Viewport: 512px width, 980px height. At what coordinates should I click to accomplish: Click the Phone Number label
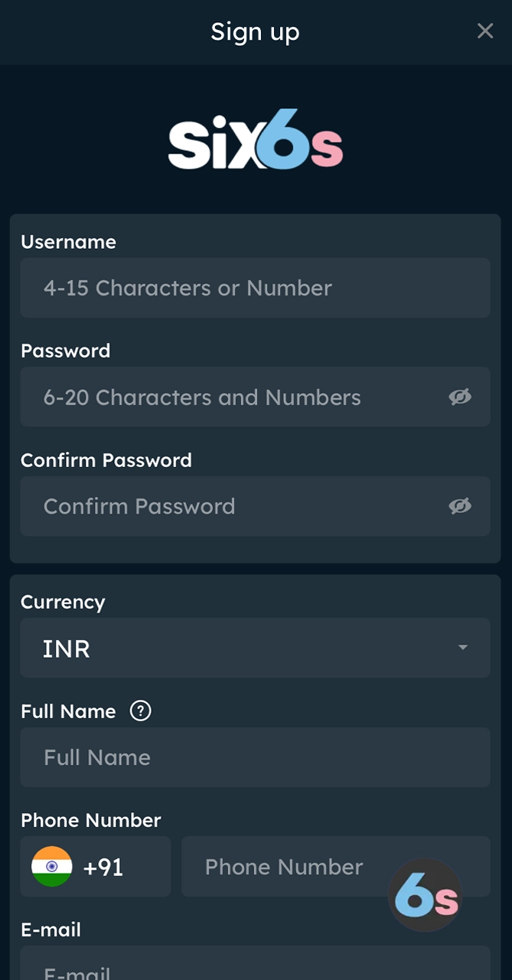(x=90, y=819)
